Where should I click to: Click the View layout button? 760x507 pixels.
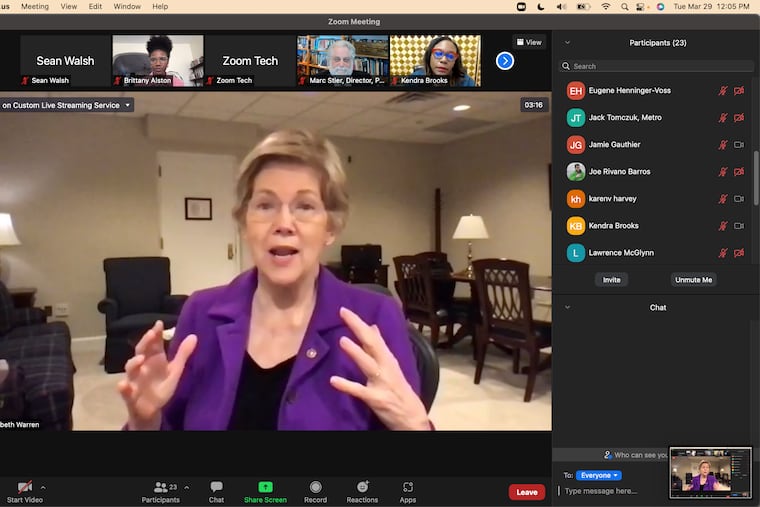click(529, 42)
